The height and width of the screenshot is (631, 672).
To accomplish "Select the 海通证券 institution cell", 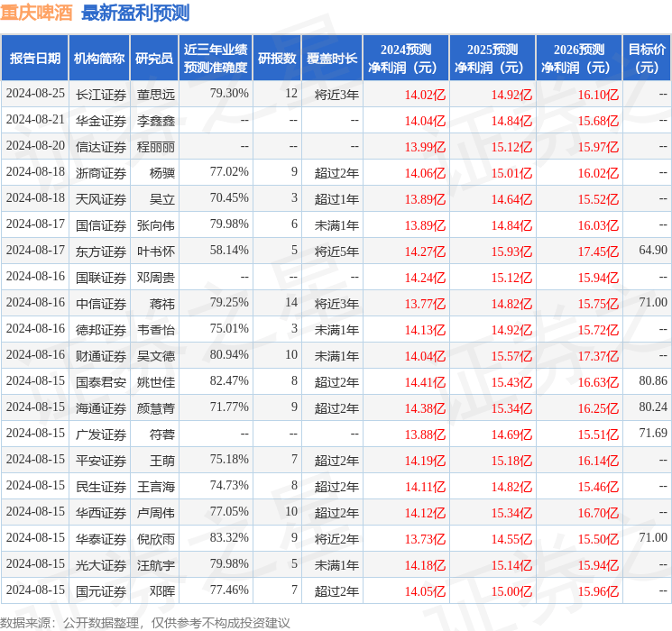I will click(x=101, y=408).
